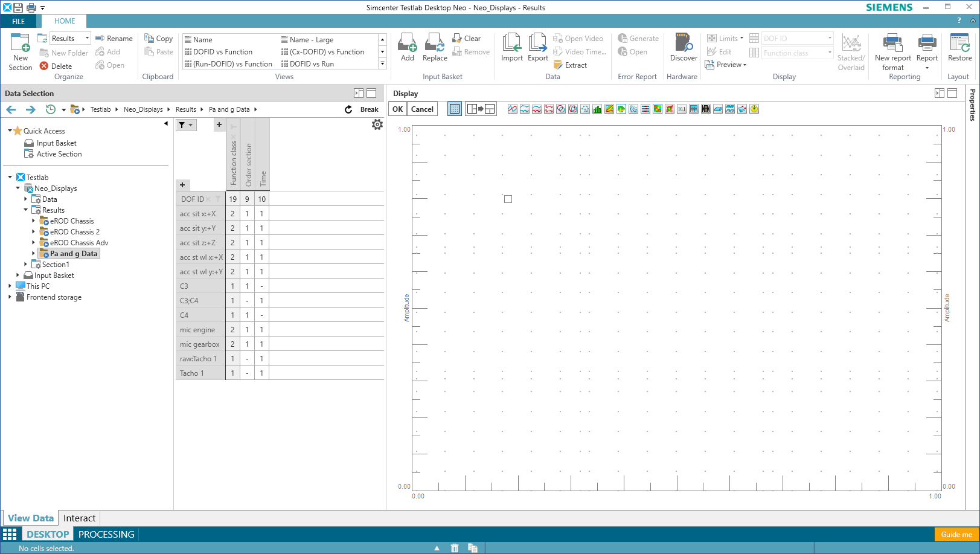
Task: Expand the eROD Chassis Adv tree node
Action: pyautogui.click(x=33, y=243)
